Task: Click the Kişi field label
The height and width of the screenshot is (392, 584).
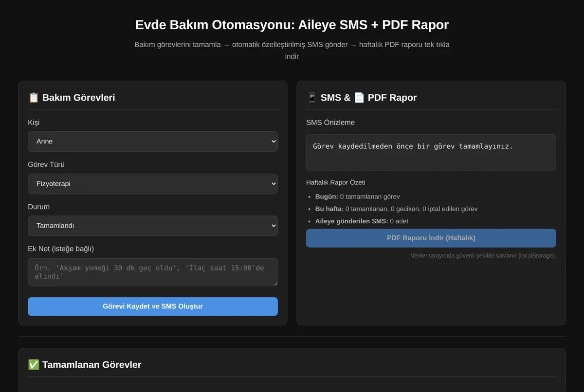Action: (34, 123)
